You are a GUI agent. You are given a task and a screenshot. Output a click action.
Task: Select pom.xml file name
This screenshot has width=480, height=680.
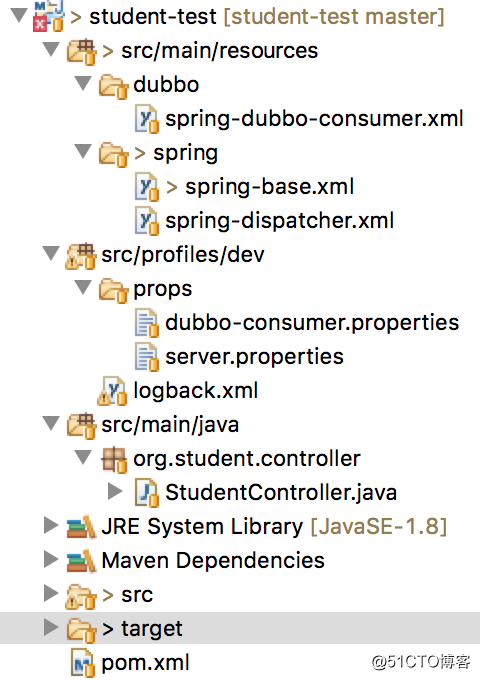(145, 664)
